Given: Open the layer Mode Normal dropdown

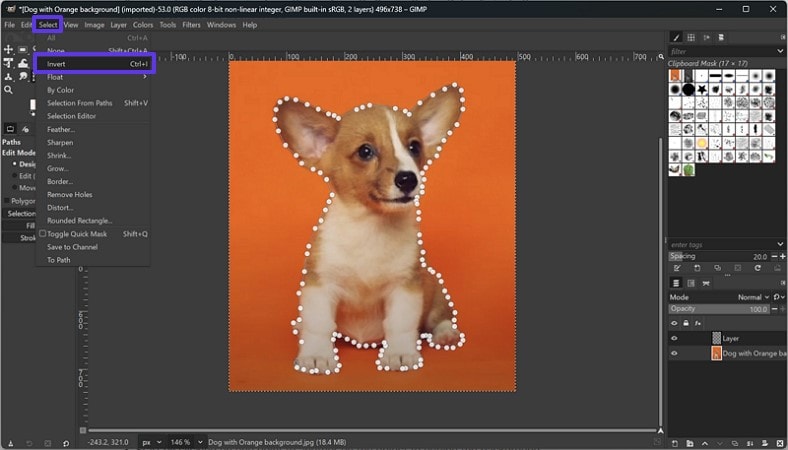Looking at the screenshot, I should click(x=753, y=297).
